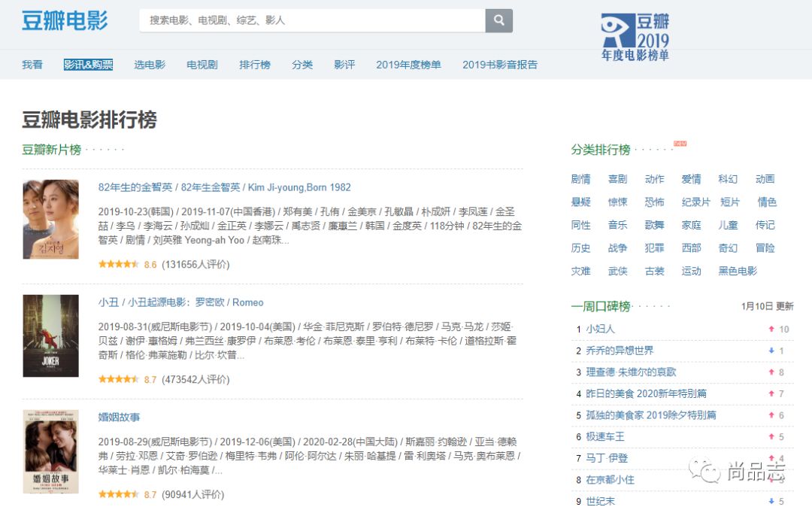Select the 情色 genre category

click(x=767, y=202)
